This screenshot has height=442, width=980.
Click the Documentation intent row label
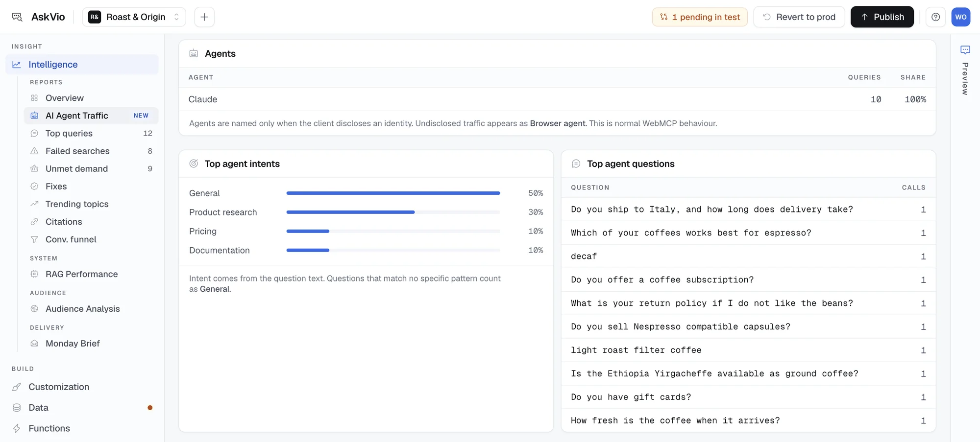(220, 250)
